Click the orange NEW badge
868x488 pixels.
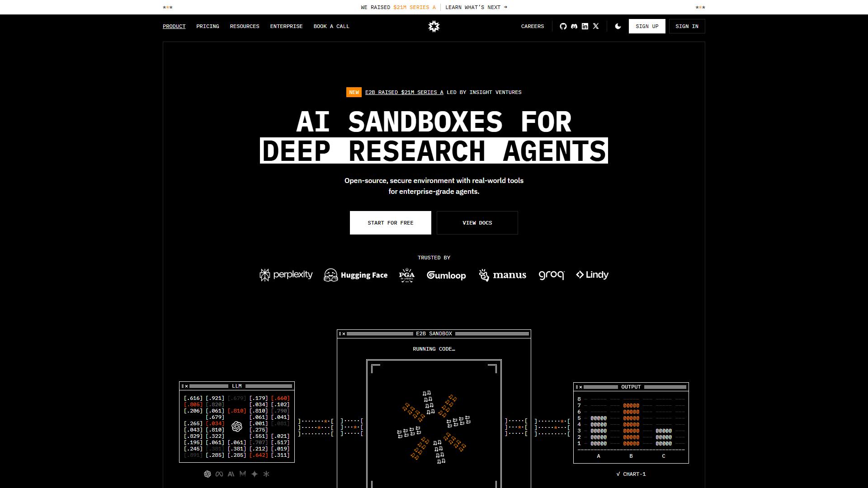click(x=354, y=92)
